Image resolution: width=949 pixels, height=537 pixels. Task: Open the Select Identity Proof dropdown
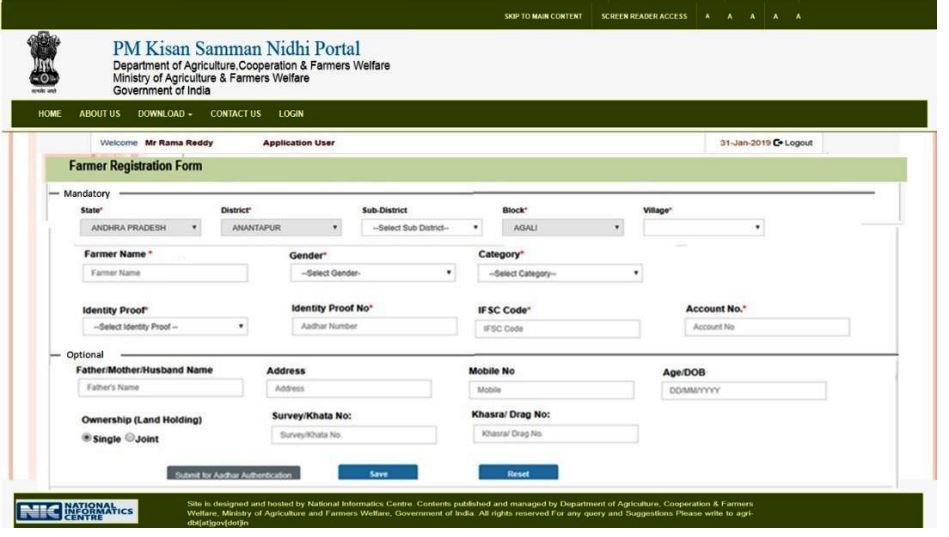point(165,327)
